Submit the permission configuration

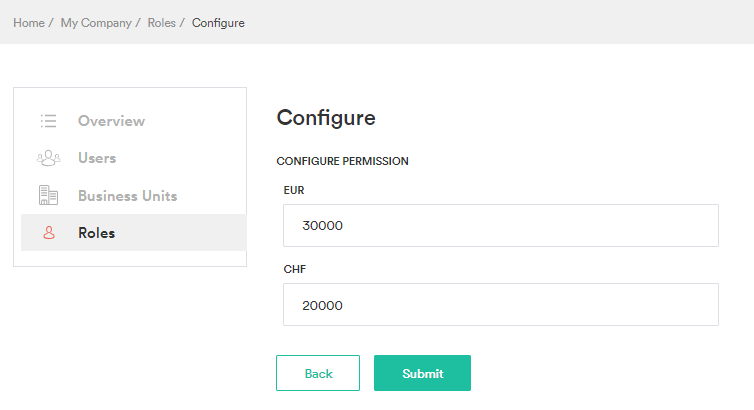[x=422, y=373]
